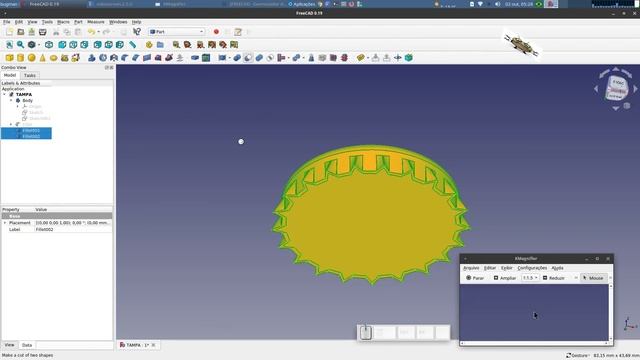
Task: Create a Part cone primitive
Action: (x=42, y=58)
